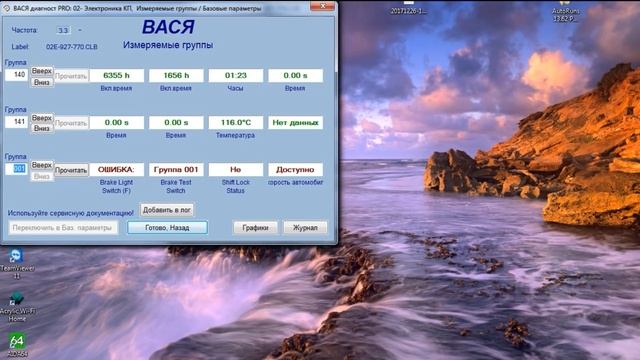Image resolution: width=640 pixels, height=360 pixels.
Task: Open TeamViewer desktop shortcut
Action: (16, 264)
